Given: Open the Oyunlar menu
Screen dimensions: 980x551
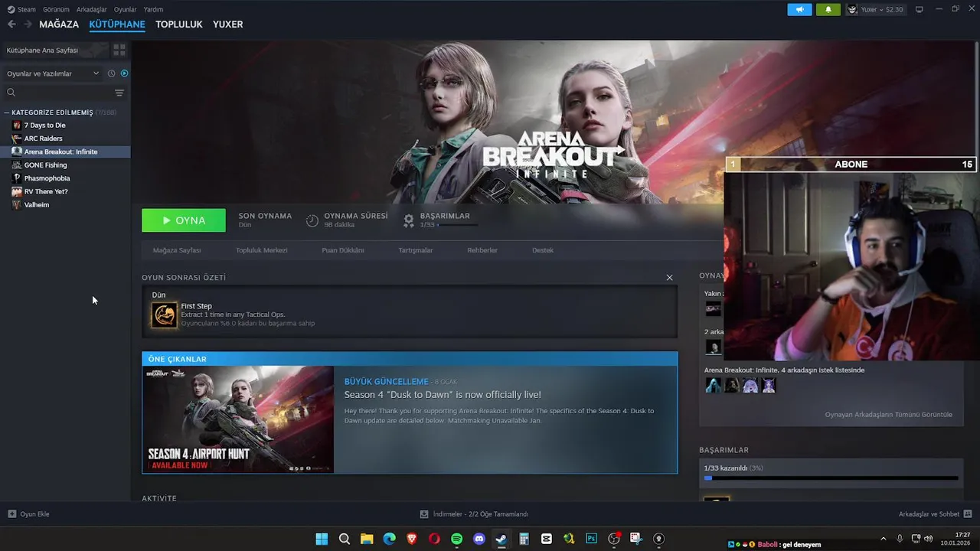Looking at the screenshot, I should click(126, 10).
